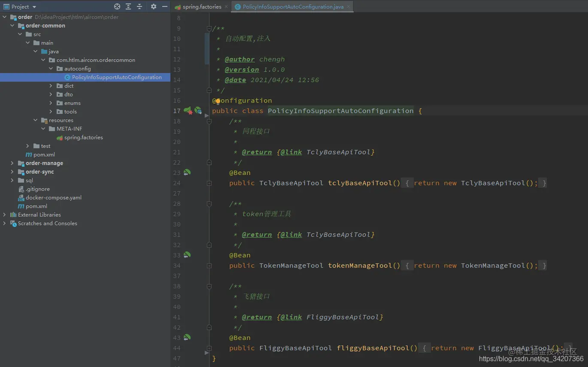Expand the dict package arrow
588x367 pixels.
tap(51, 86)
